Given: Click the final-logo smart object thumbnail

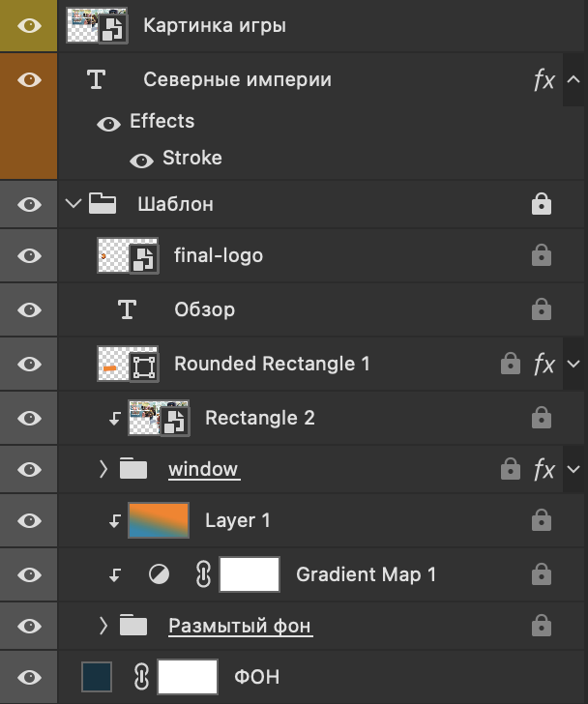Looking at the screenshot, I should (x=128, y=256).
